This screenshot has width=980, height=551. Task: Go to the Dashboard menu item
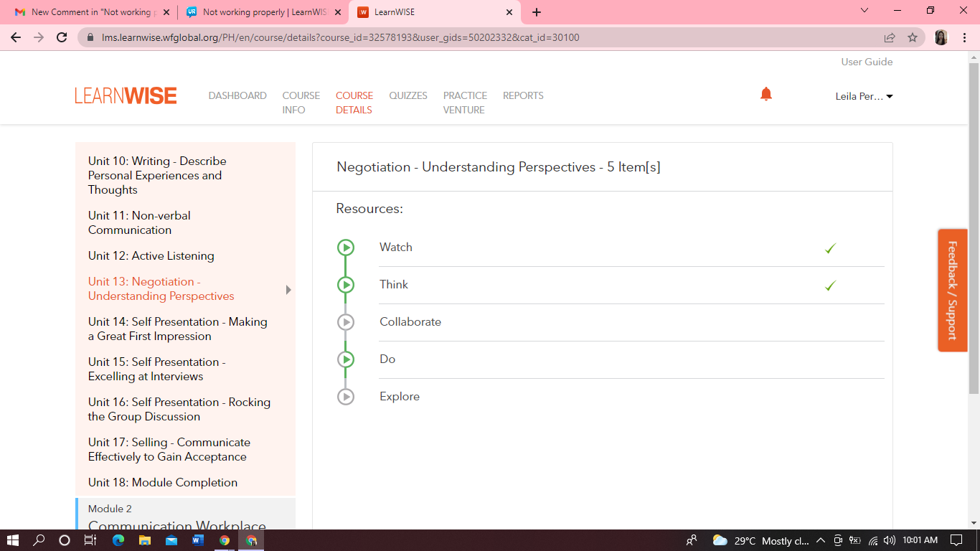[x=237, y=95]
